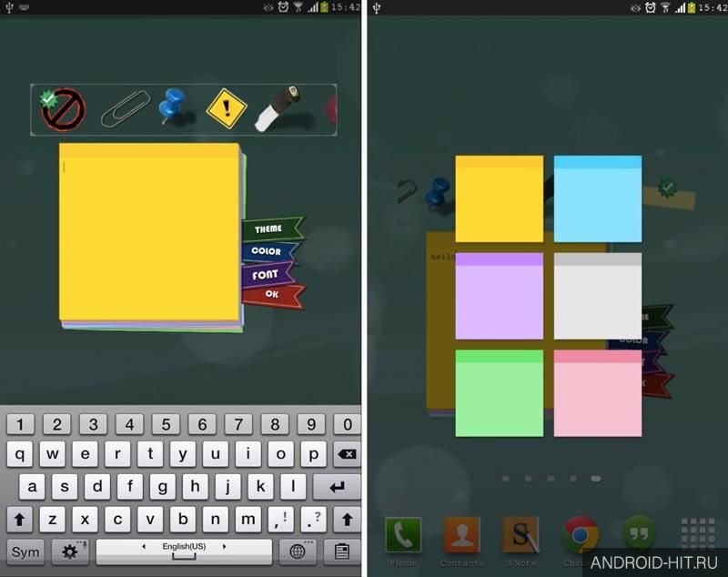728x577 pixels.
Task: Tap the backspace key
Action: [x=348, y=454]
